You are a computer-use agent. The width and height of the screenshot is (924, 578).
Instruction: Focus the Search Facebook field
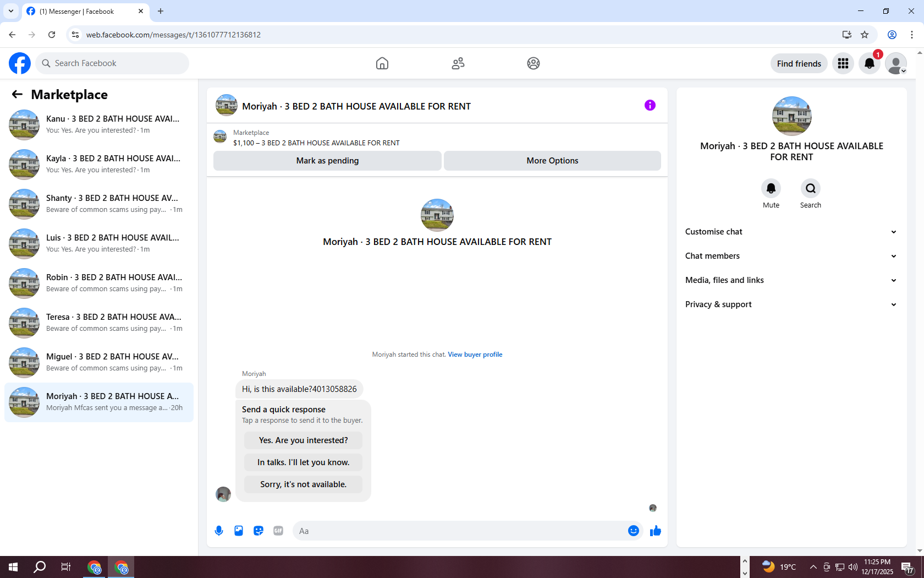112,63
